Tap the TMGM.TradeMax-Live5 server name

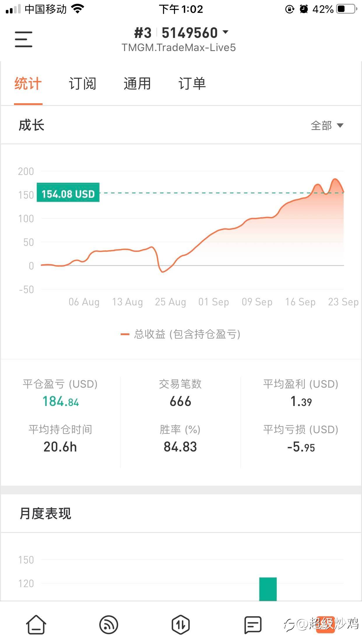[x=179, y=48]
